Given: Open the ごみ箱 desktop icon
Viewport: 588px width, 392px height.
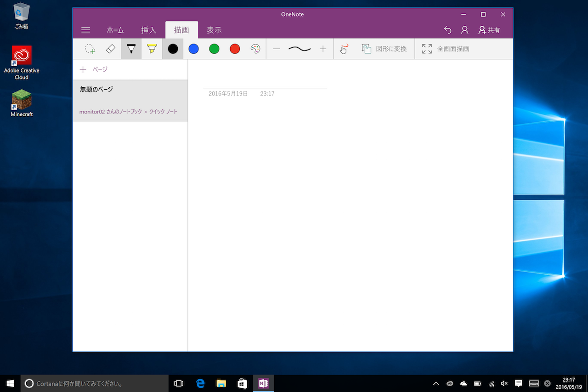Looking at the screenshot, I should point(22,16).
